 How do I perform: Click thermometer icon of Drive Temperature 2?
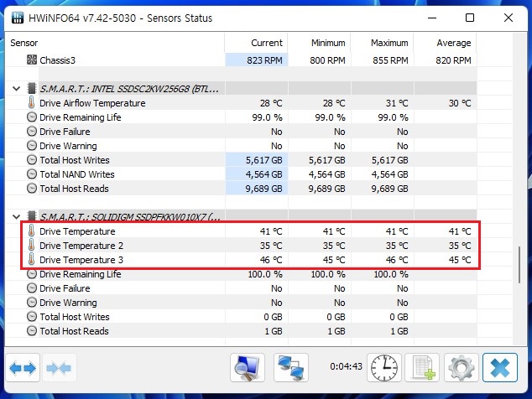click(x=32, y=245)
